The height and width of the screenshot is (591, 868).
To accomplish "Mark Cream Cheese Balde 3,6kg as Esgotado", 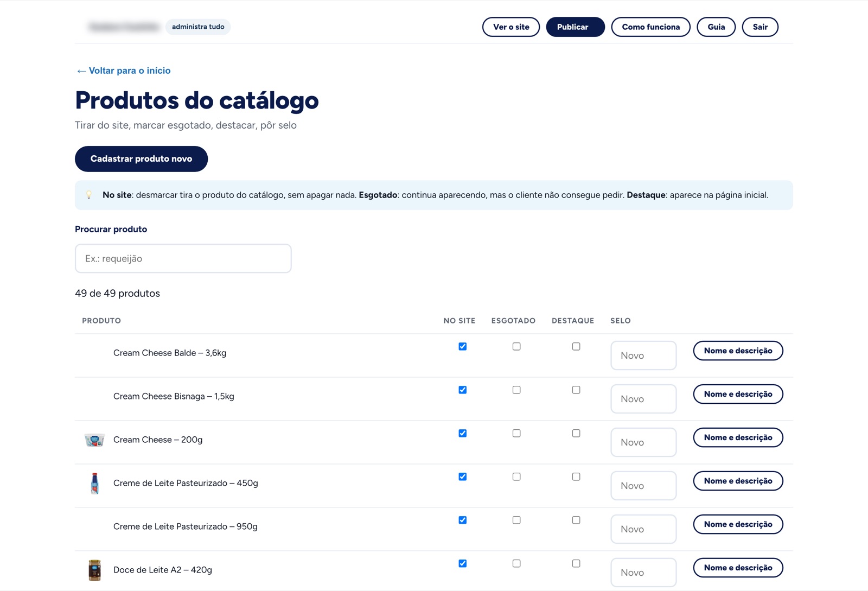I will tap(516, 346).
